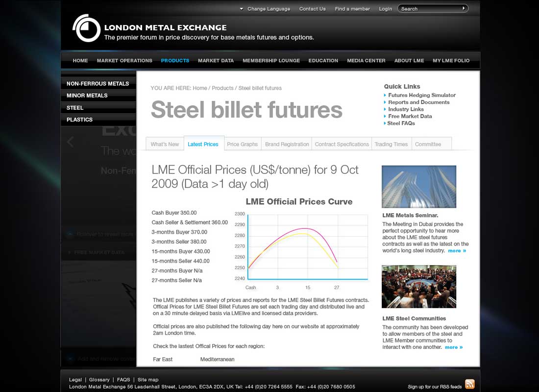Screen dimensions: 539x392
Task: Open the FAQS footer link
Action: click(123, 380)
